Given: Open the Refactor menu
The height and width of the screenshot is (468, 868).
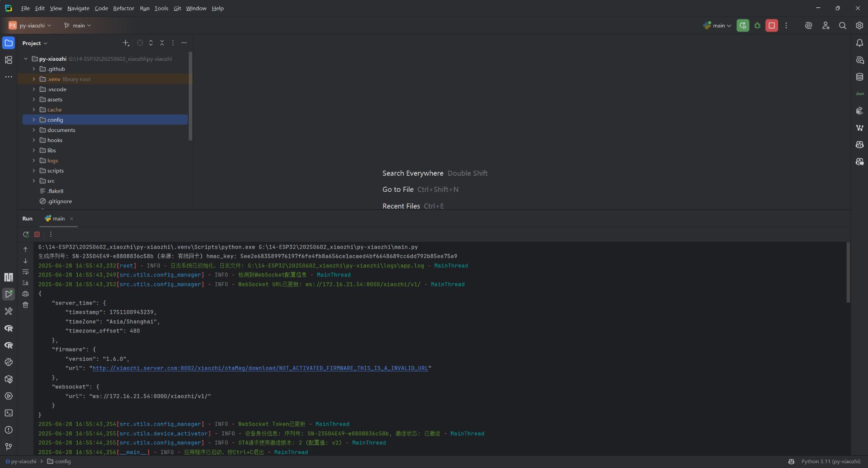Looking at the screenshot, I should pyautogui.click(x=123, y=8).
